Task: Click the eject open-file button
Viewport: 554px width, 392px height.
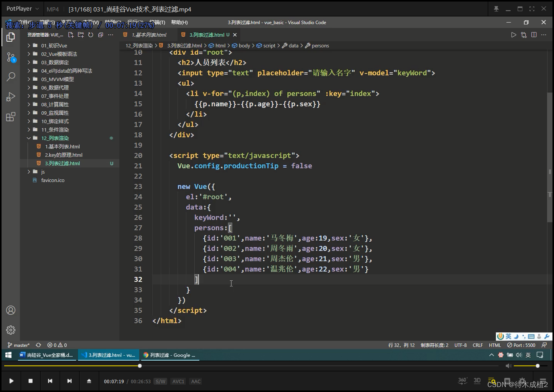Action: tap(89, 381)
